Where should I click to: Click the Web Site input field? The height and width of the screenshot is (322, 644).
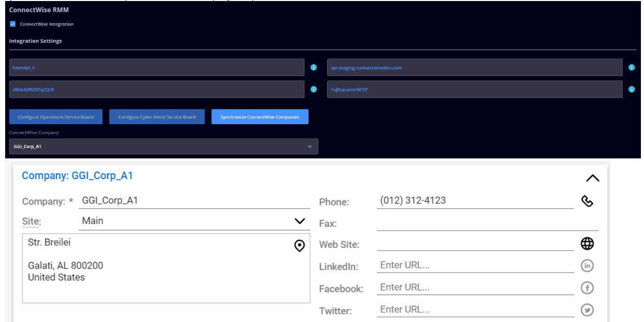[475, 244]
